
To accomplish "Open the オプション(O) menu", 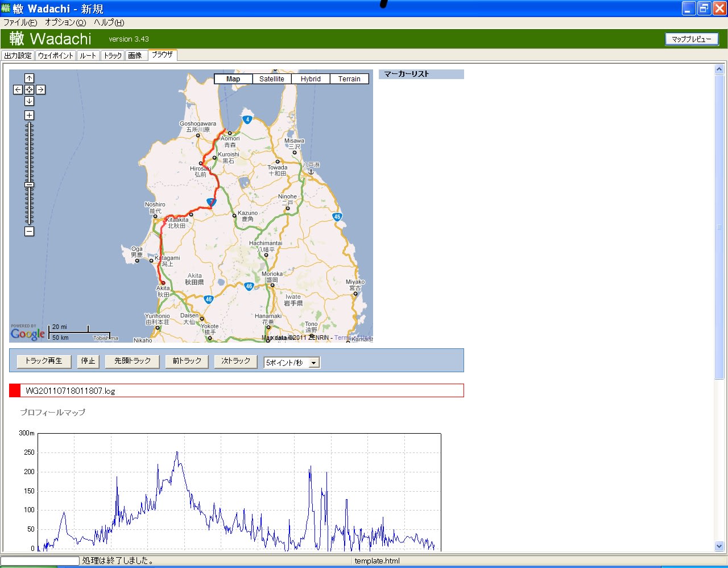I will [x=65, y=23].
